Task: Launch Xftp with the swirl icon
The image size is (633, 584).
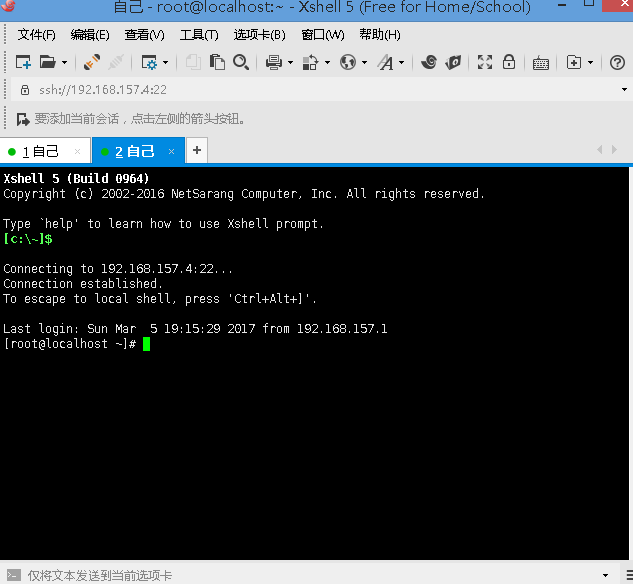Action: point(429,62)
